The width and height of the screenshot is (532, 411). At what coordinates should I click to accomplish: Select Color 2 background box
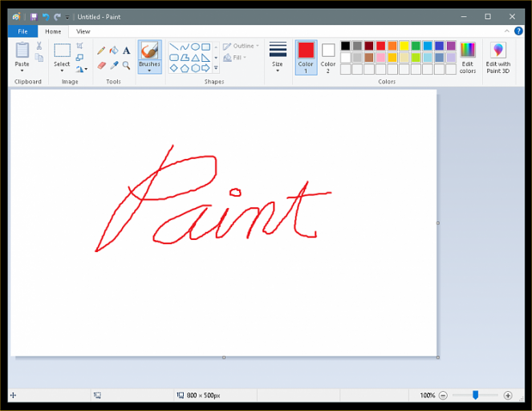click(x=327, y=57)
